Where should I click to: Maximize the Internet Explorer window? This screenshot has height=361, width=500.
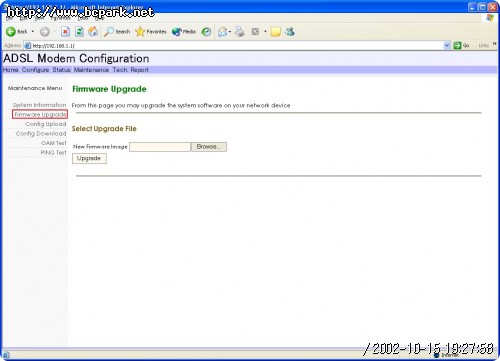tap(483, 7)
